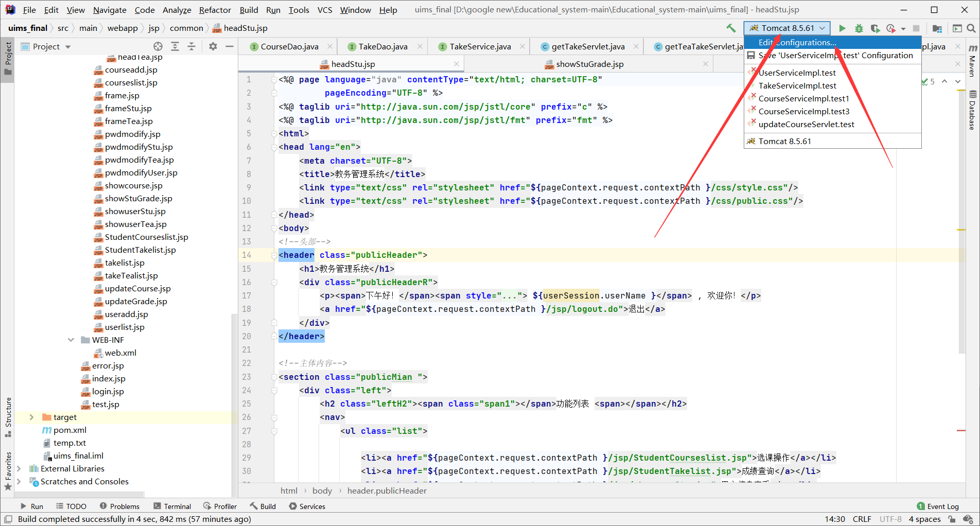Screen dimensions: 980x526
Task: Open the Refactor menu
Action: pos(215,10)
